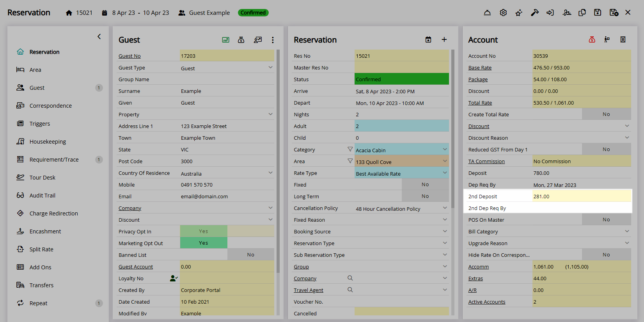Click the green credit card icon in Guest panel
The width and height of the screenshot is (644, 322).
coord(225,40)
